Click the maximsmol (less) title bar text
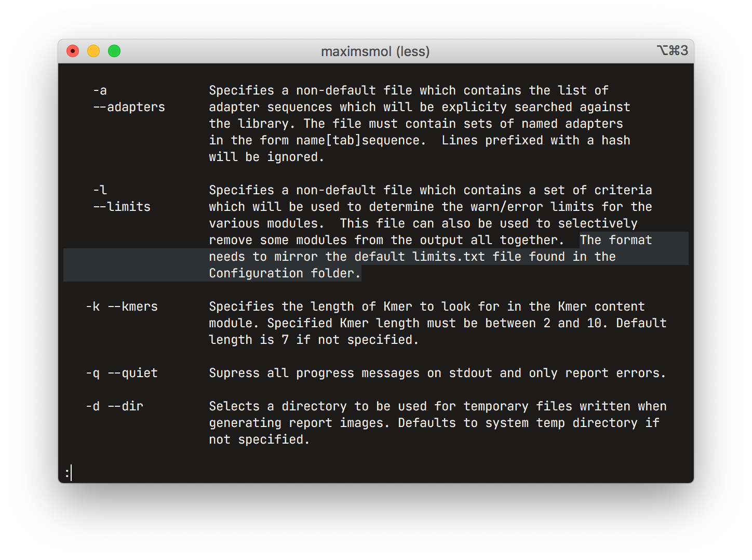The width and height of the screenshot is (752, 560). [375, 51]
